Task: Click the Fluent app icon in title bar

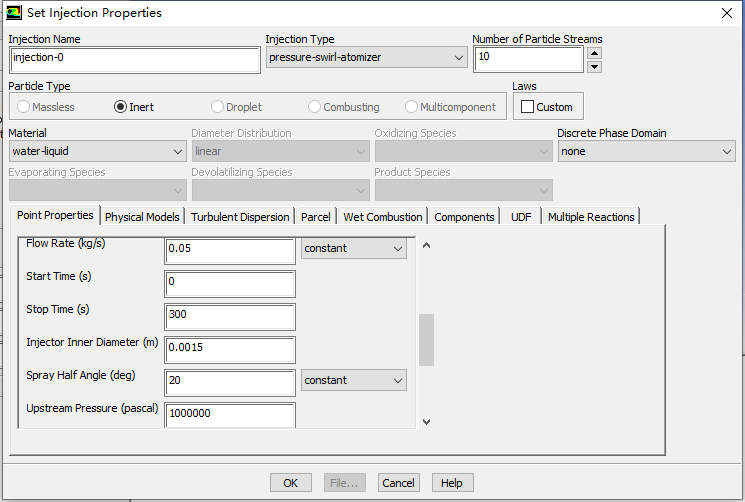Action: click(13, 13)
